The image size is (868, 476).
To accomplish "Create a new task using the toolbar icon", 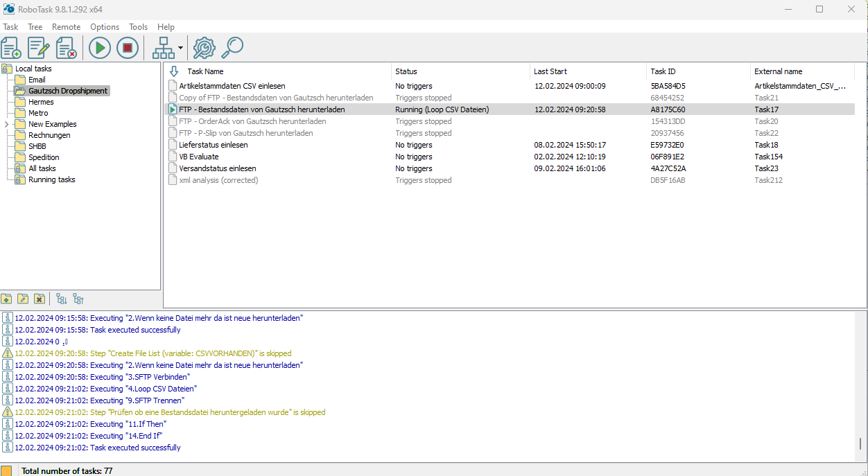I will click(x=10, y=48).
